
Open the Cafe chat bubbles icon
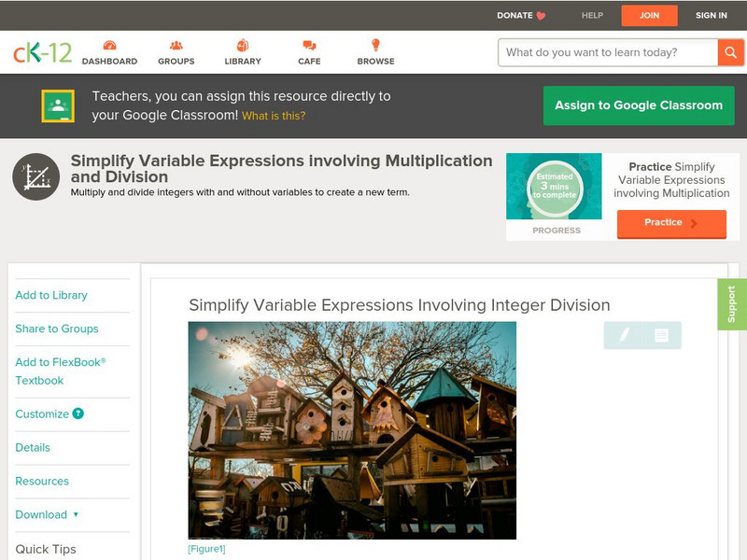[309, 45]
